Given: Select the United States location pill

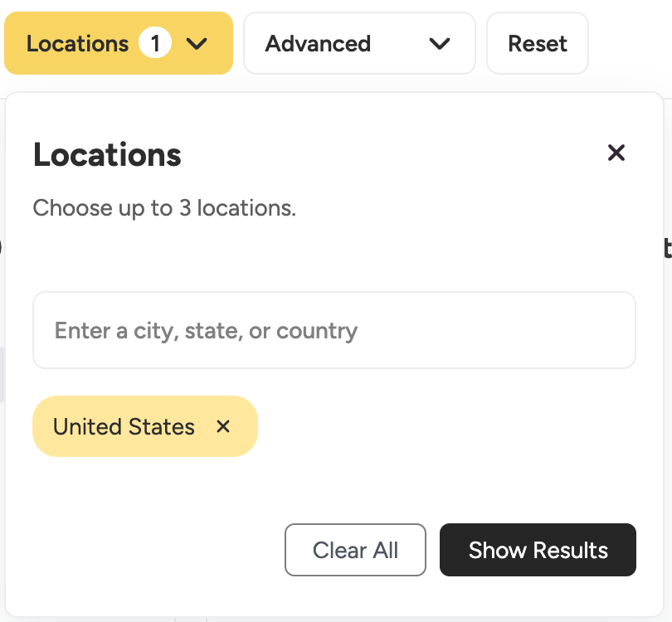Looking at the screenshot, I should point(123,426).
